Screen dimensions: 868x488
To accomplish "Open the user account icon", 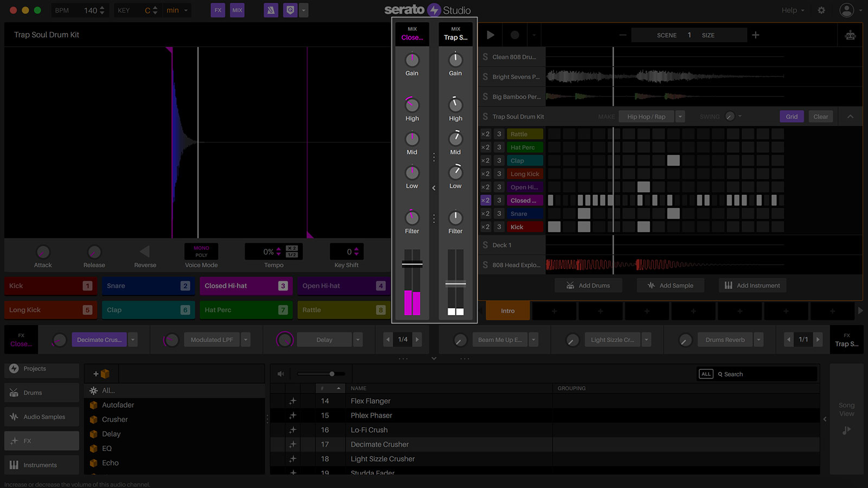I will tap(846, 10).
